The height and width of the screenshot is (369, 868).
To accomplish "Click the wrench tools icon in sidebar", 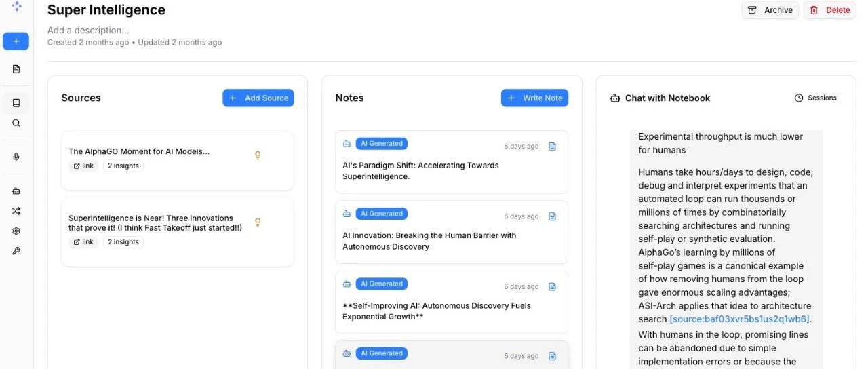I will (x=16, y=251).
